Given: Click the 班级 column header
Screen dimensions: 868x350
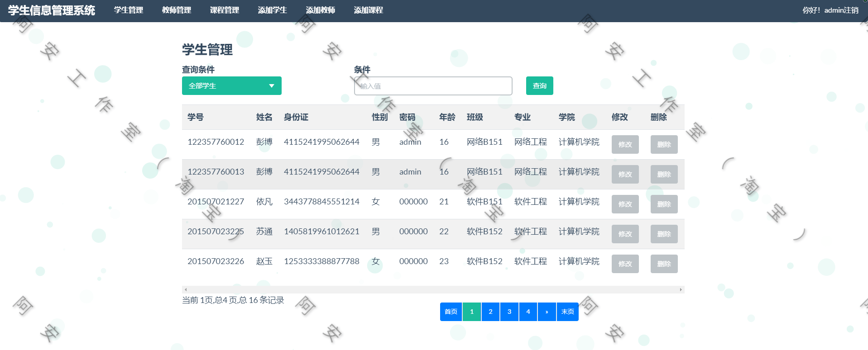Looking at the screenshot, I should 475,117.
